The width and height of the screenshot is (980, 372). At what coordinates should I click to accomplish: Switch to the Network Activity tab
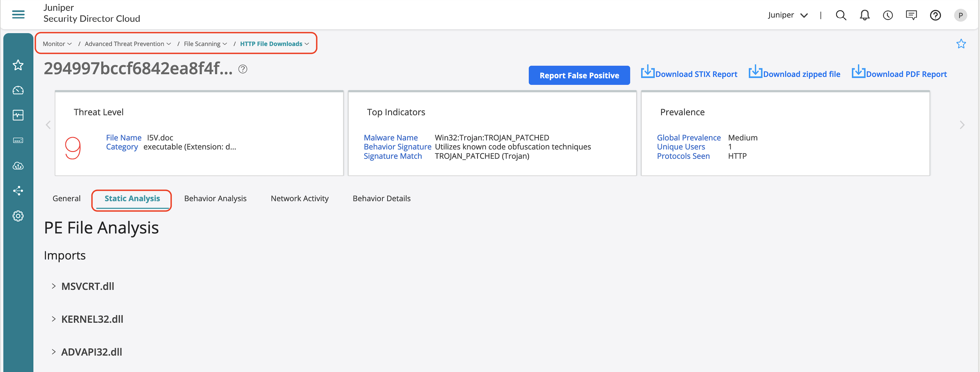[x=299, y=199]
